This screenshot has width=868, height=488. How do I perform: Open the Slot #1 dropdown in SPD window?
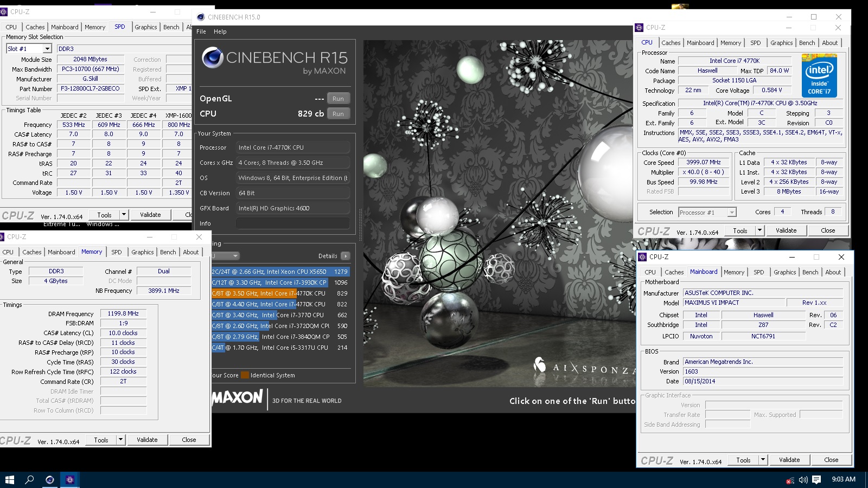[47, 49]
